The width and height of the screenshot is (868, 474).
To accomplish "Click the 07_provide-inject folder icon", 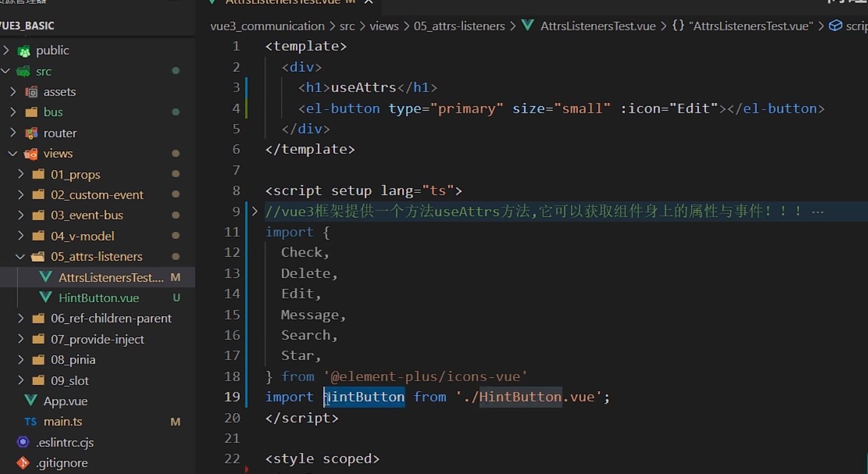I will (39, 339).
